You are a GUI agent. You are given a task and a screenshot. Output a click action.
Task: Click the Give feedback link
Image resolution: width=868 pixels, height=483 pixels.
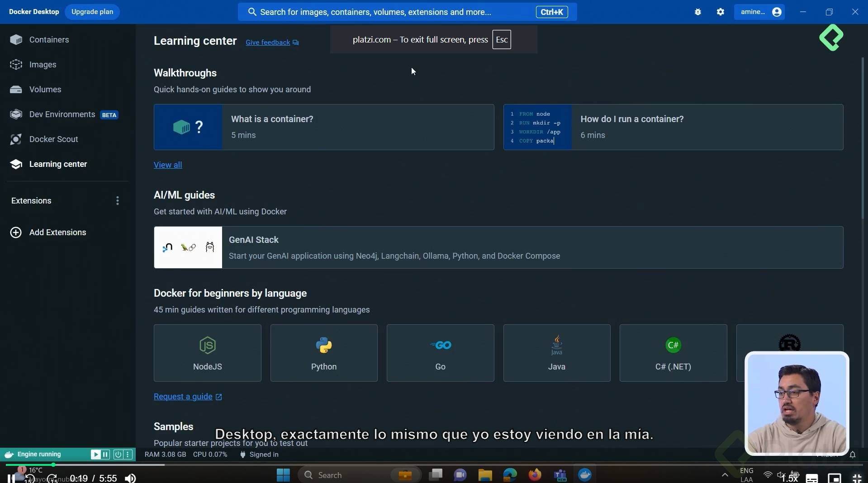pos(272,43)
